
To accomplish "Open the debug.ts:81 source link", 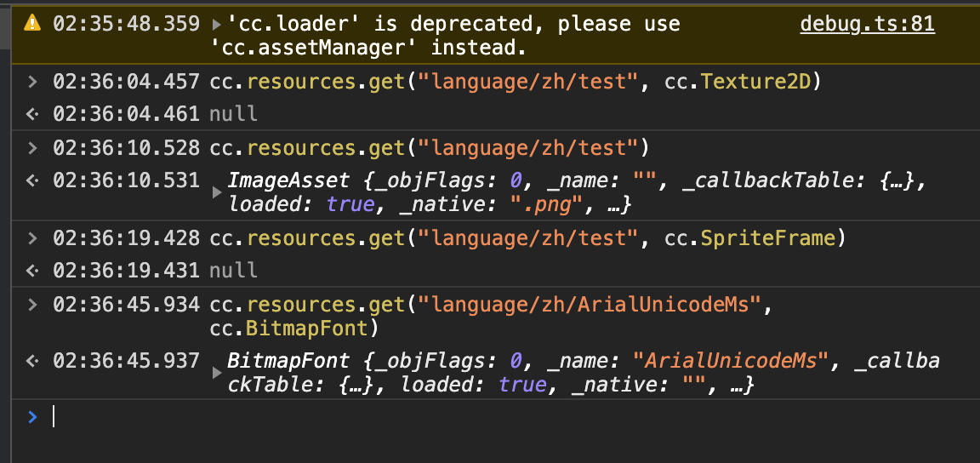I will (x=867, y=24).
